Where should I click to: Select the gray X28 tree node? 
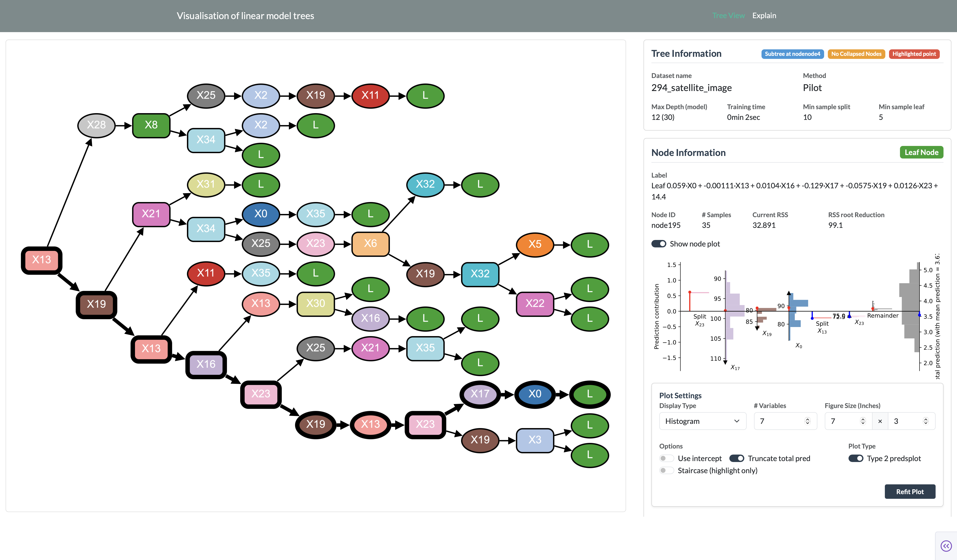click(x=96, y=125)
